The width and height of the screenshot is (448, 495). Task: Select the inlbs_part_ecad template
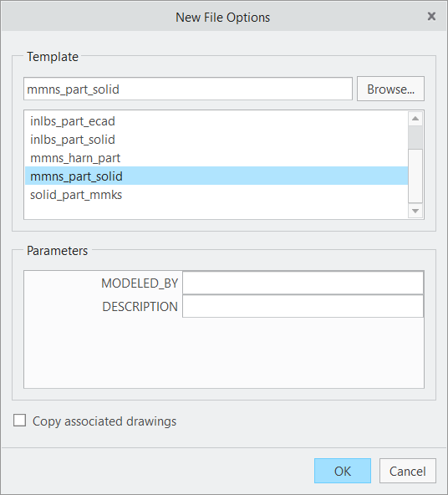(216, 121)
